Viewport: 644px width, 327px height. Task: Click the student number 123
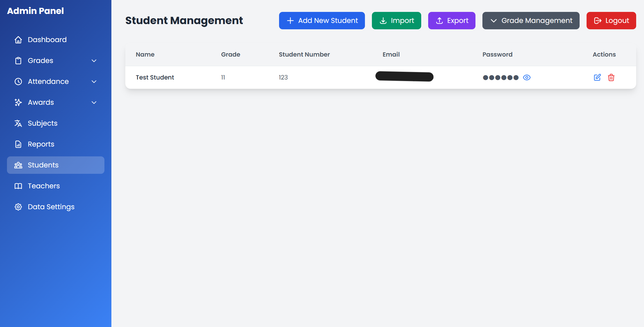[x=283, y=77]
